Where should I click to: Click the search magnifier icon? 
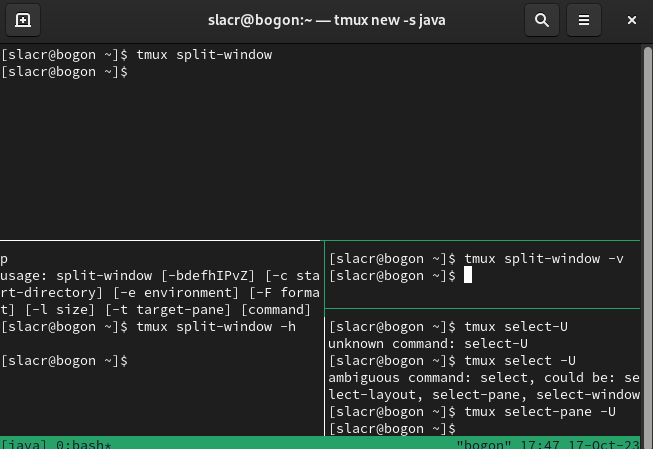click(x=541, y=19)
